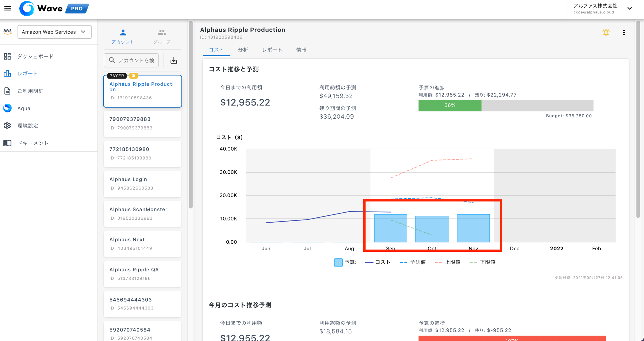The height and width of the screenshot is (341, 644).
Task: Click the yellow alert bell icon
Action: pos(606,32)
